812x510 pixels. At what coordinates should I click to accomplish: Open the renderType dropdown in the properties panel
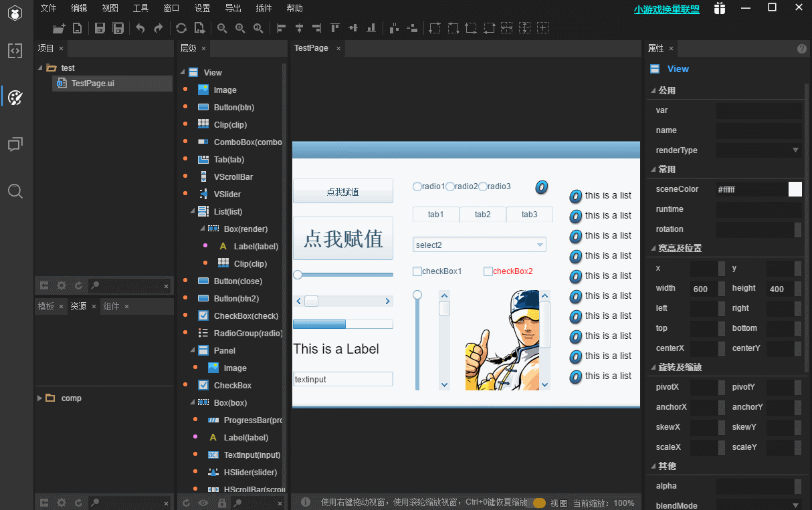(796, 150)
